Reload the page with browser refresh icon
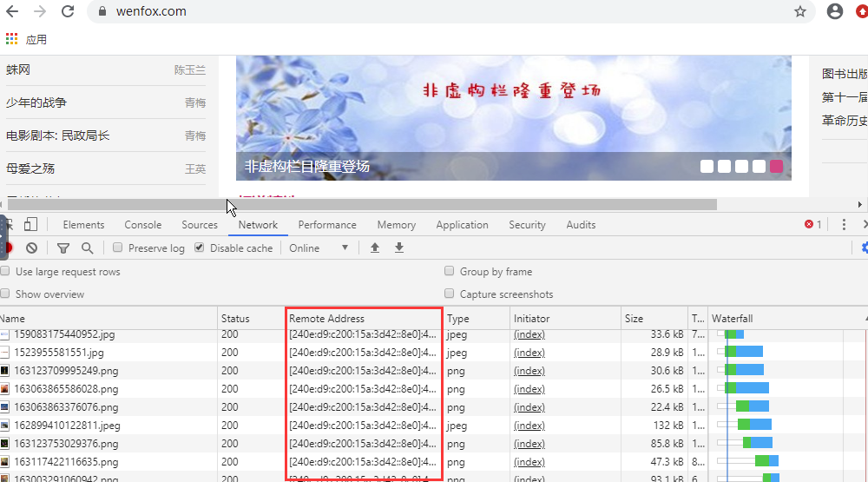 (x=68, y=12)
